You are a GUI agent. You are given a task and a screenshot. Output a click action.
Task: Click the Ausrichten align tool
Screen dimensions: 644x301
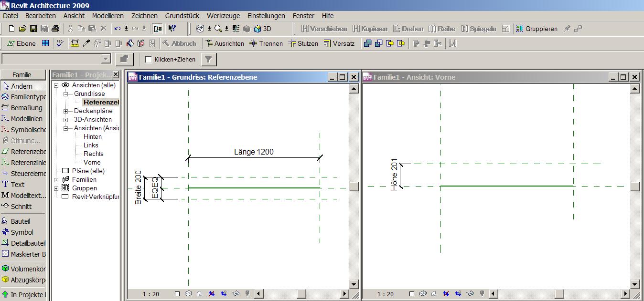pos(225,43)
